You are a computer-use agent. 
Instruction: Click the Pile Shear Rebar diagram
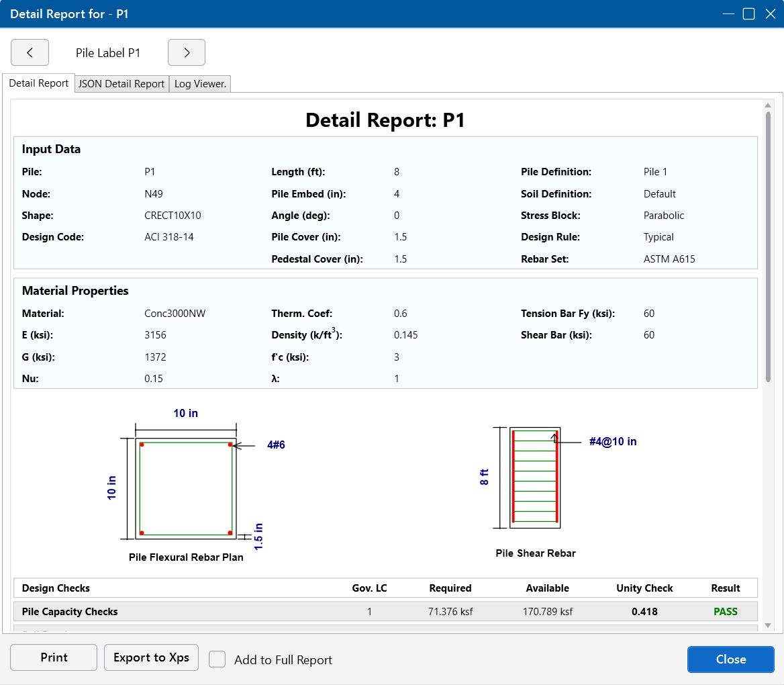click(x=535, y=477)
